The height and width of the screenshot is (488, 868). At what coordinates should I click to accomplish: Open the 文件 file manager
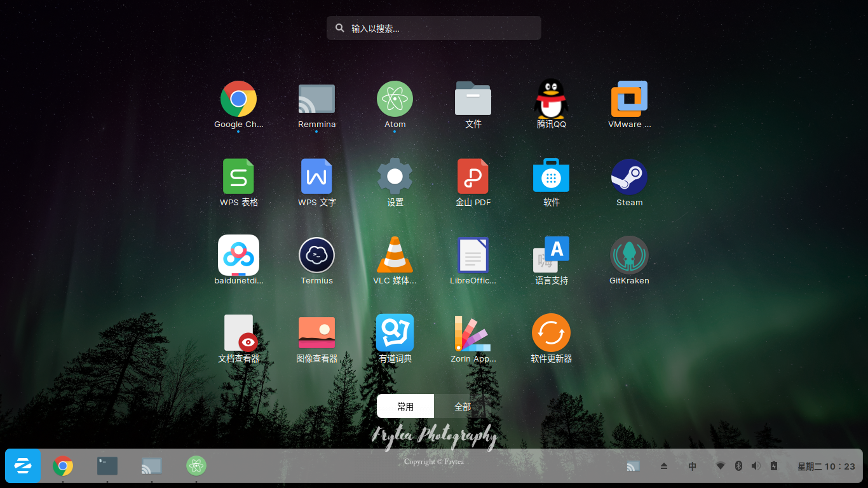coord(473,99)
